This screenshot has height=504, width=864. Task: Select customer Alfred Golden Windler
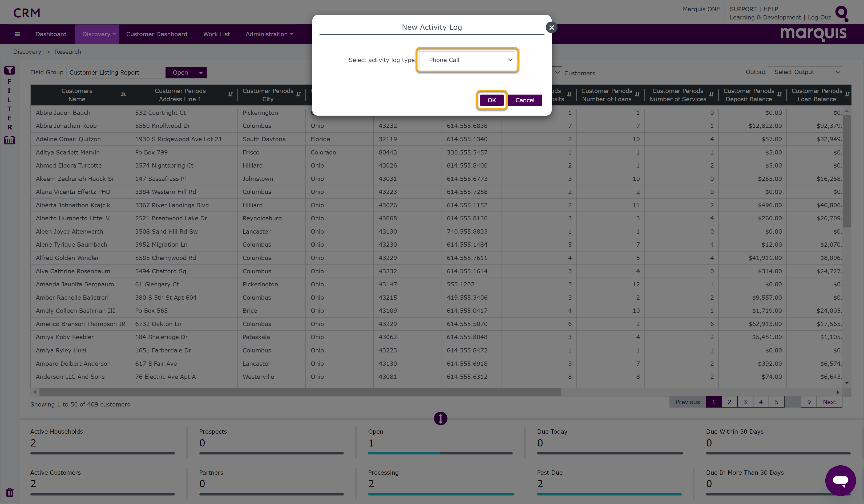click(x=67, y=258)
